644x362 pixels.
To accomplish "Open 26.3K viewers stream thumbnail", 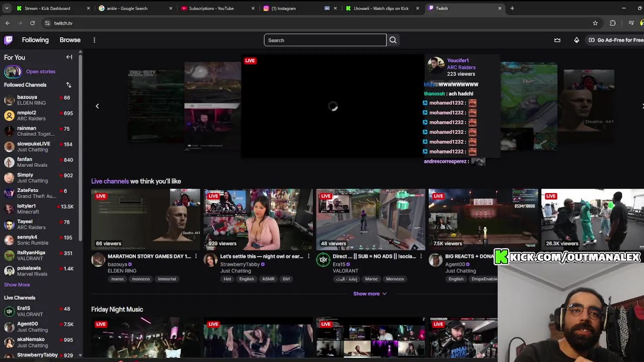I will tap(593, 219).
